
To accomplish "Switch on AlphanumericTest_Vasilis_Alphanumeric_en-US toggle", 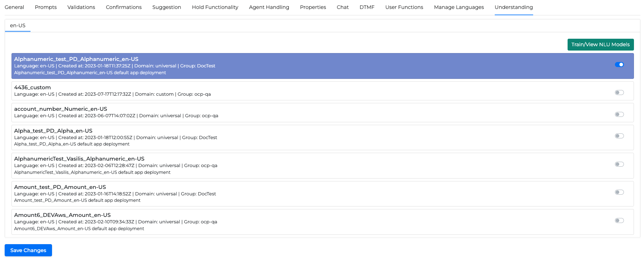I will pos(619,164).
